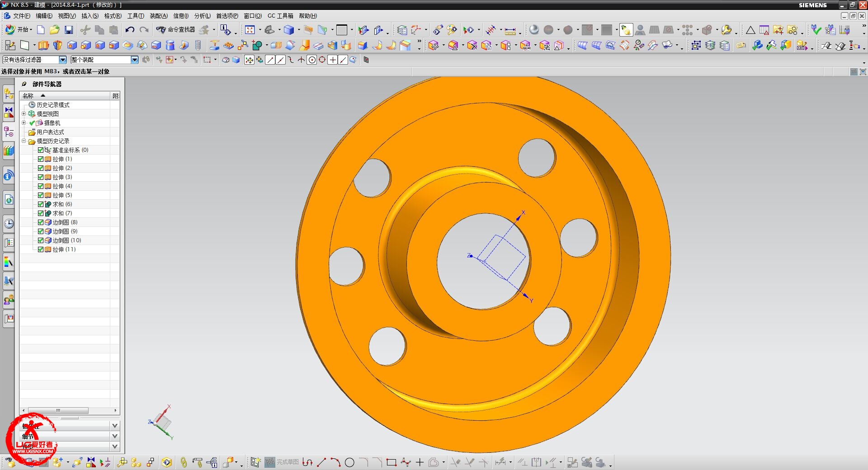Image resolution: width=868 pixels, height=470 pixels.
Task: Expand the 摄像机 tree node
Action: click(x=24, y=123)
